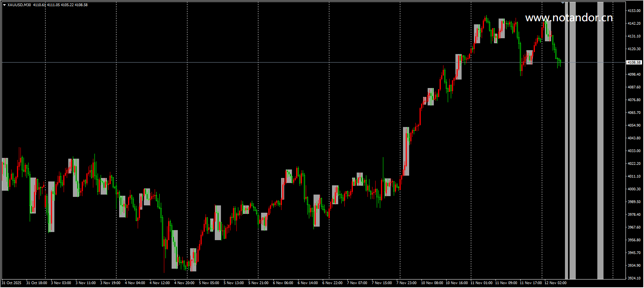Viewport: 644px width, 288px height.
Task: Select the 6 Nov 22:00 time label
Action: click(332, 283)
